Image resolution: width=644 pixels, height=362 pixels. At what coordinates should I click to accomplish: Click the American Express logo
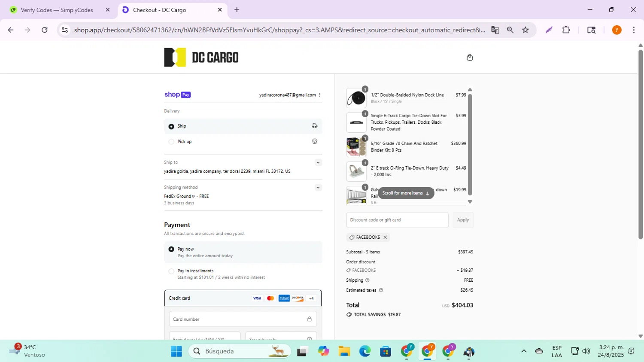point(284,298)
